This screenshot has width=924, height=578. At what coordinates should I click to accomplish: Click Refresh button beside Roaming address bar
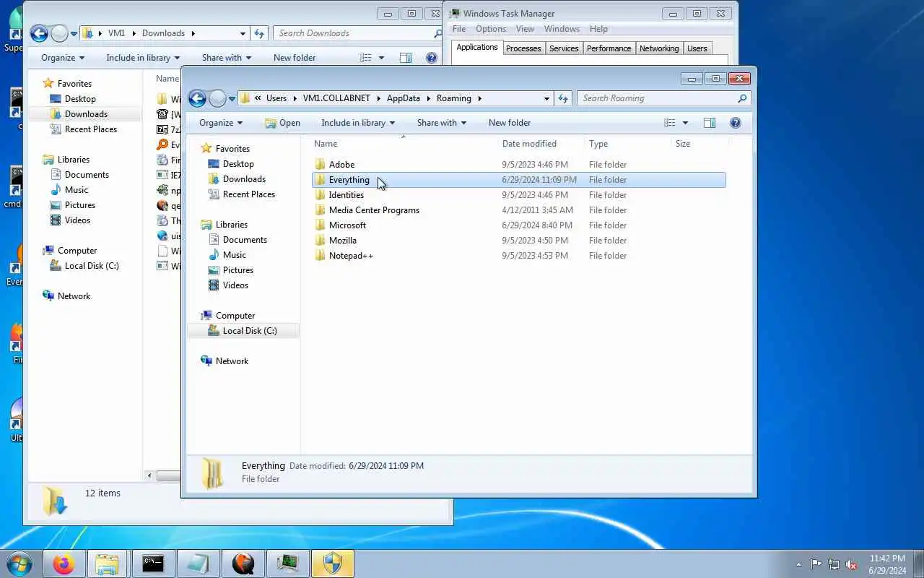pyautogui.click(x=563, y=98)
